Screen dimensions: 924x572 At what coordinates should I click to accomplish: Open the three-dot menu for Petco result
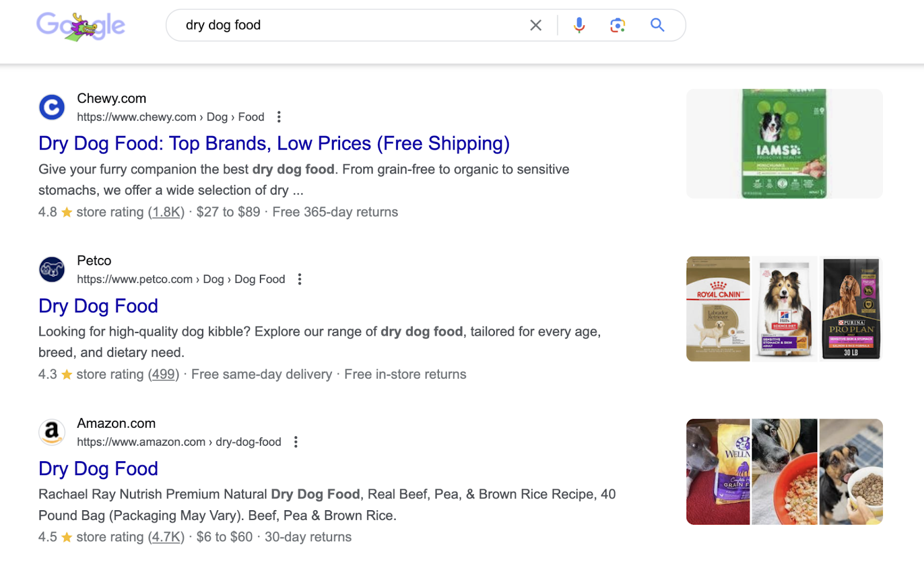tap(300, 279)
